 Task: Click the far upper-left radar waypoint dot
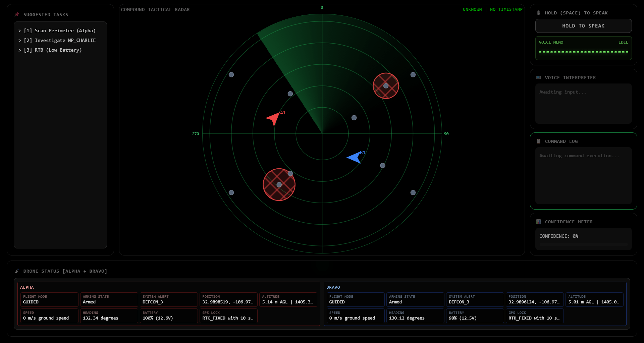[231, 74]
